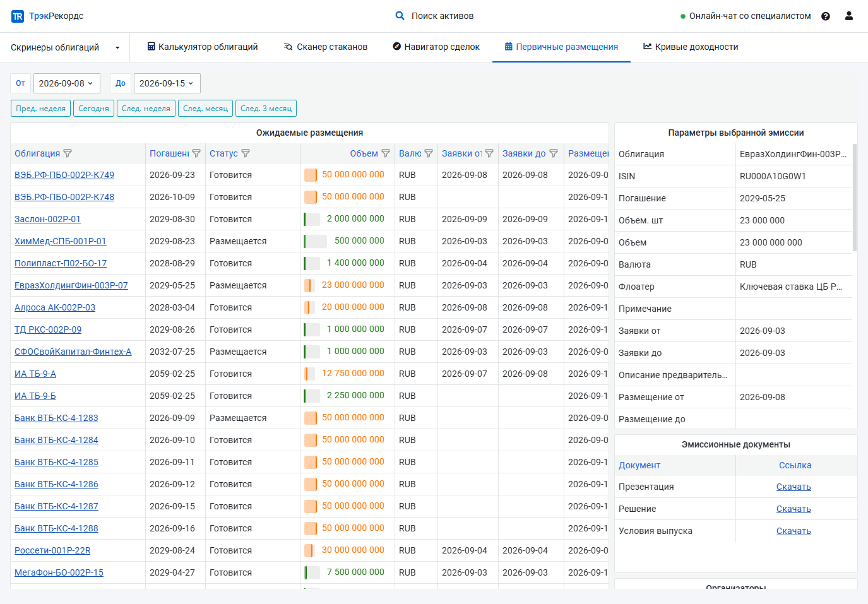Click filter icon in Облигация column

click(68, 153)
